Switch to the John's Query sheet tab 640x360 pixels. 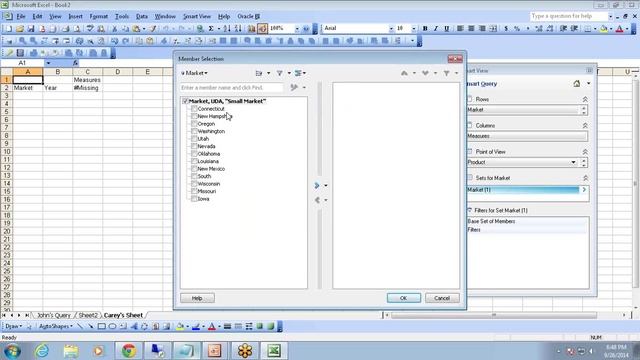(x=53, y=315)
